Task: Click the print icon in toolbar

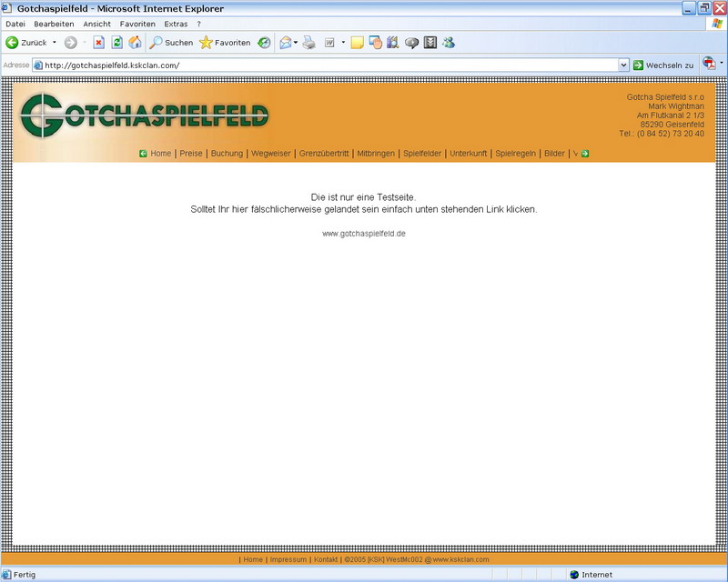Action: click(309, 43)
